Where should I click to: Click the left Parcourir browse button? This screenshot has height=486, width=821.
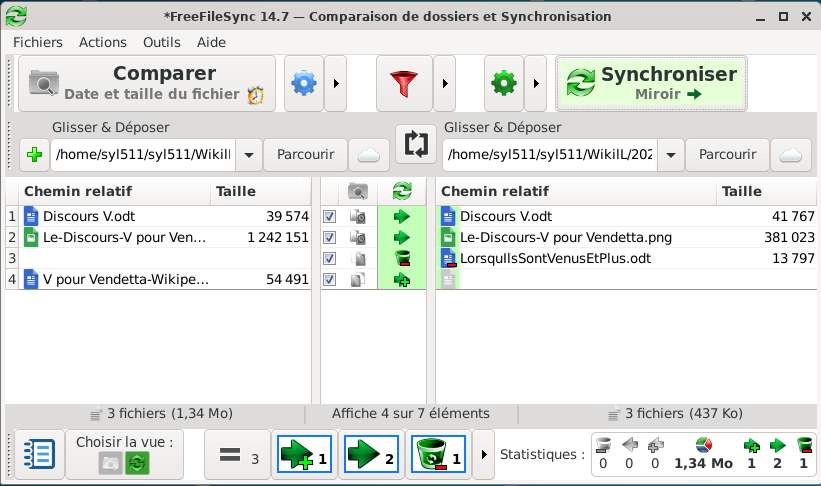(305, 155)
